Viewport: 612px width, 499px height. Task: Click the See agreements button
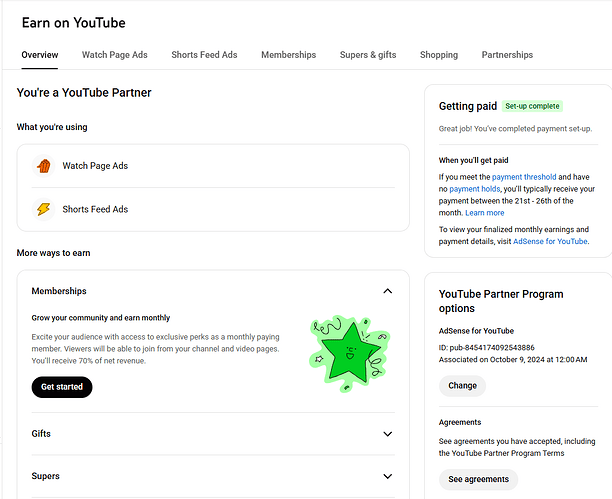(479, 479)
